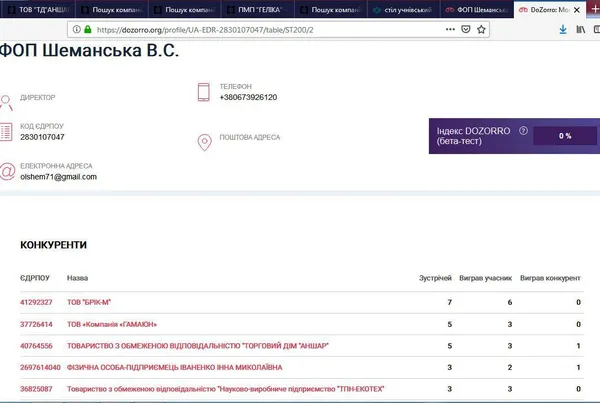Switch to the first Пошук компанії tab
The height and width of the screenshot is (403, 600).
(x=112, y=10)
